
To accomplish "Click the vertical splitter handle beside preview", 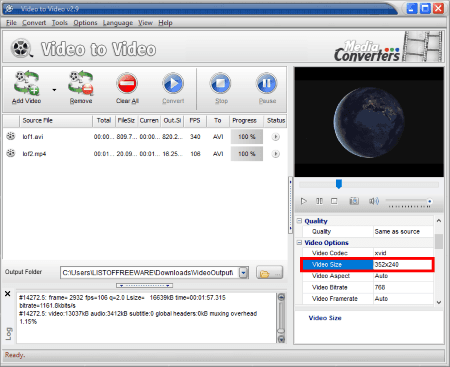I will (290, 205).
